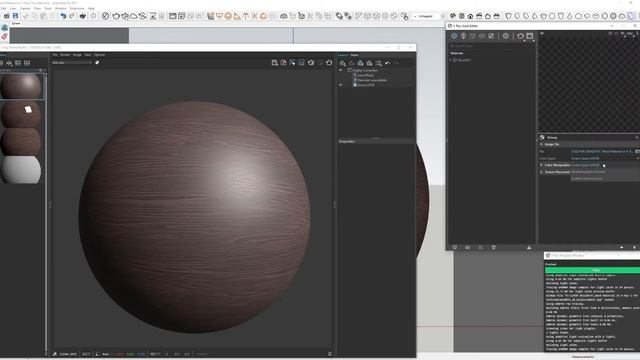The height and width of the screenshot is (360, 640).
Task: Select the Display Correction layer row
Action: 375,70
